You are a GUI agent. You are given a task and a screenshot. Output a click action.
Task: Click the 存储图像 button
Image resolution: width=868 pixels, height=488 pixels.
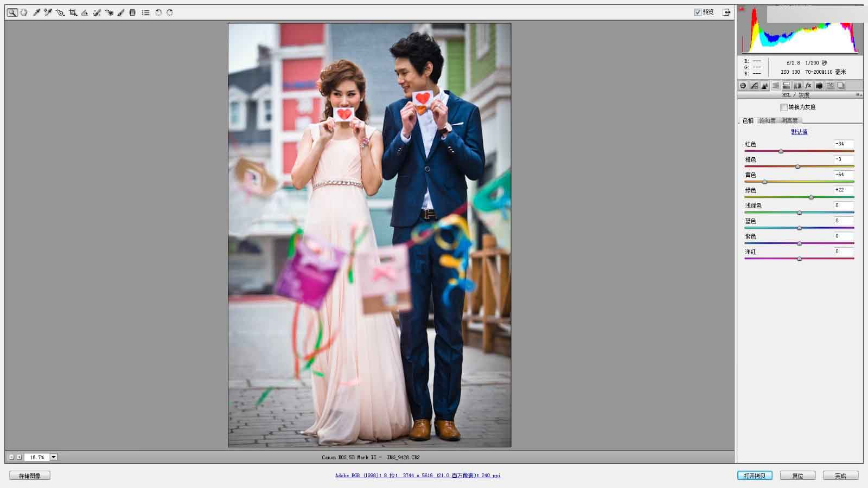(30, 476)
